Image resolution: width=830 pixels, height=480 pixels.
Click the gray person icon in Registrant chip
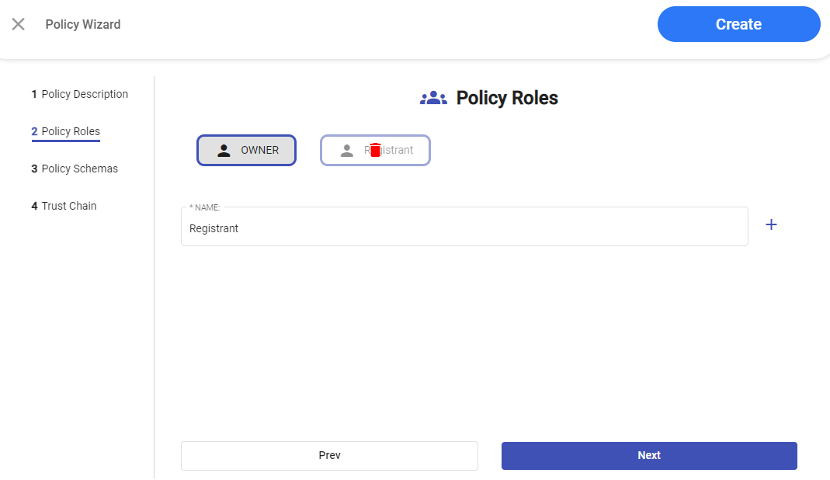[x=347, y=150]
